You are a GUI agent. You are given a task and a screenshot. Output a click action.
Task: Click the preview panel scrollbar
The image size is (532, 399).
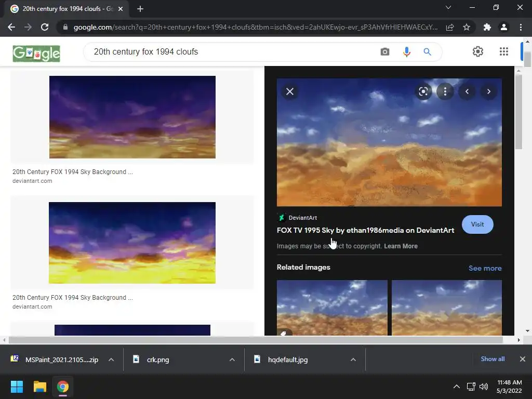[518, 112]
